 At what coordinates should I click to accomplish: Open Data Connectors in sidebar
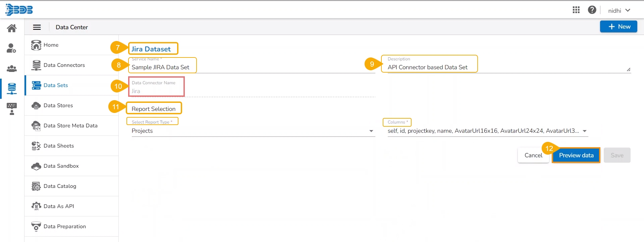64,65
